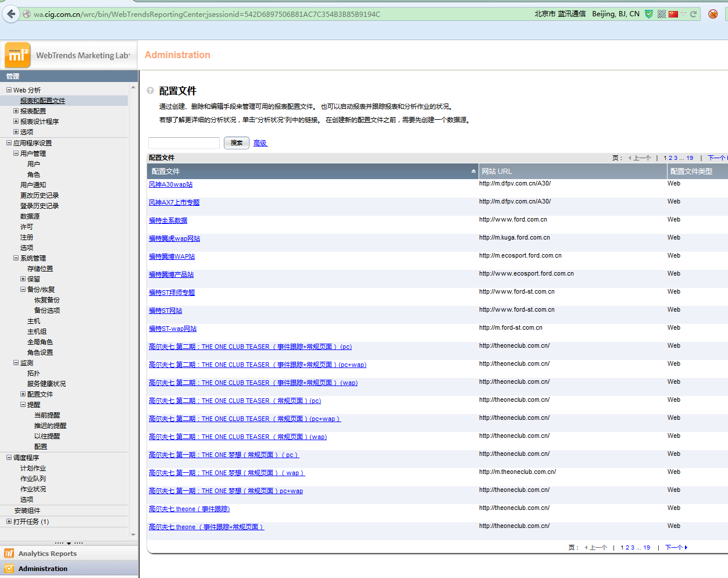Click the browser back arrow button
Viewport: 728px width, 578px height.
[x=11, y=14]
